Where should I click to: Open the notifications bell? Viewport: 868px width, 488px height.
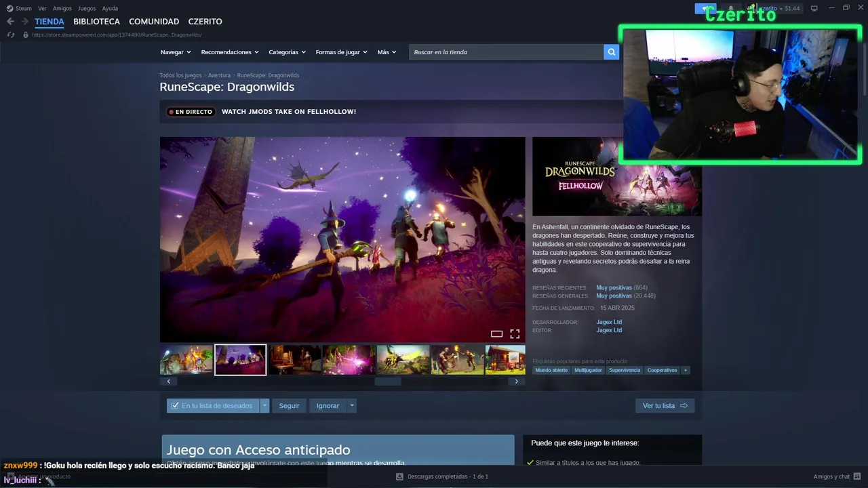[x=730, y=8]
